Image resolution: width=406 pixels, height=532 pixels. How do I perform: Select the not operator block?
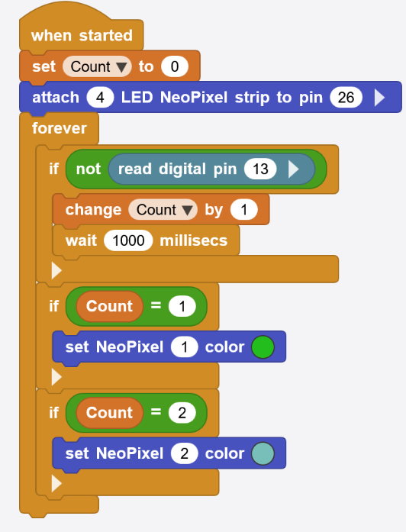(x=89, y=169)
